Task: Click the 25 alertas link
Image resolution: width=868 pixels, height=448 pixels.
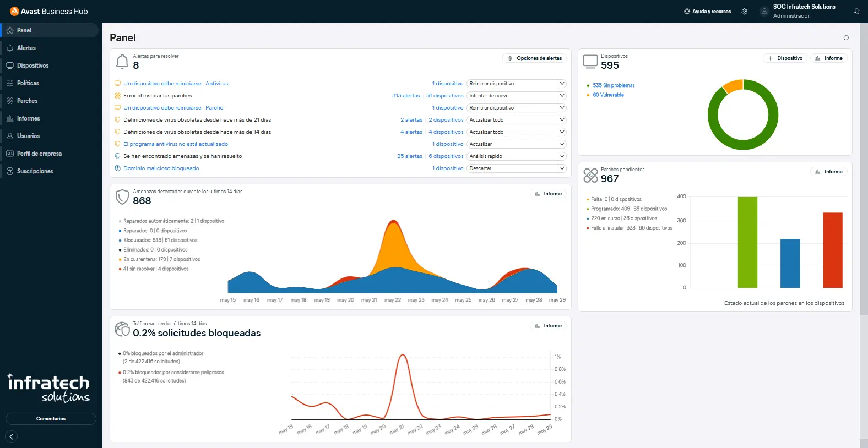Action: 410,156
